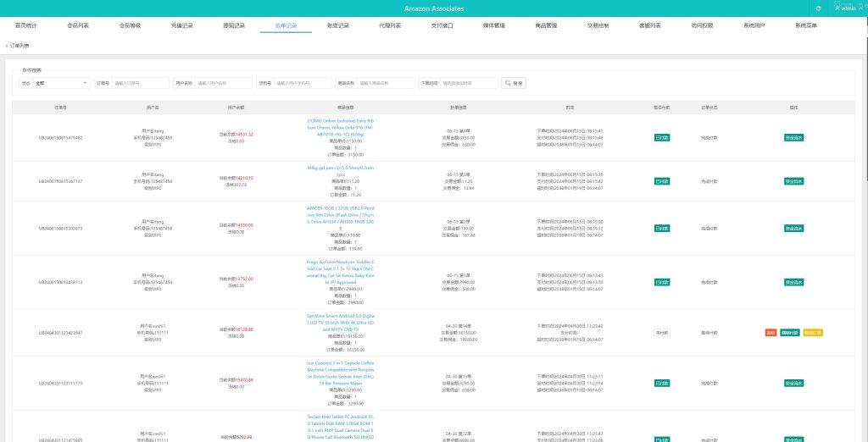Focus the 用户名称 input field
This screenshot has width=868, height=442.
coord(224,83)
